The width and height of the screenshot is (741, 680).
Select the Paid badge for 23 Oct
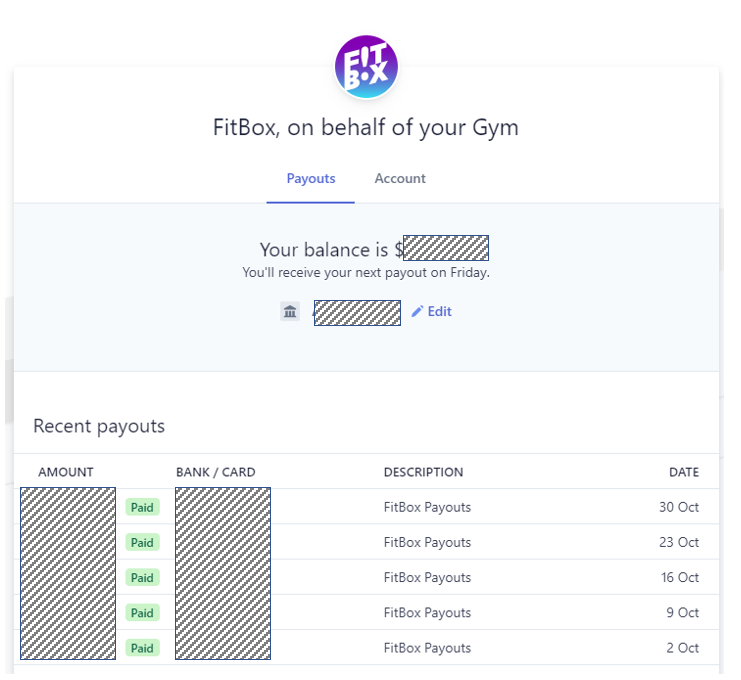142,542
